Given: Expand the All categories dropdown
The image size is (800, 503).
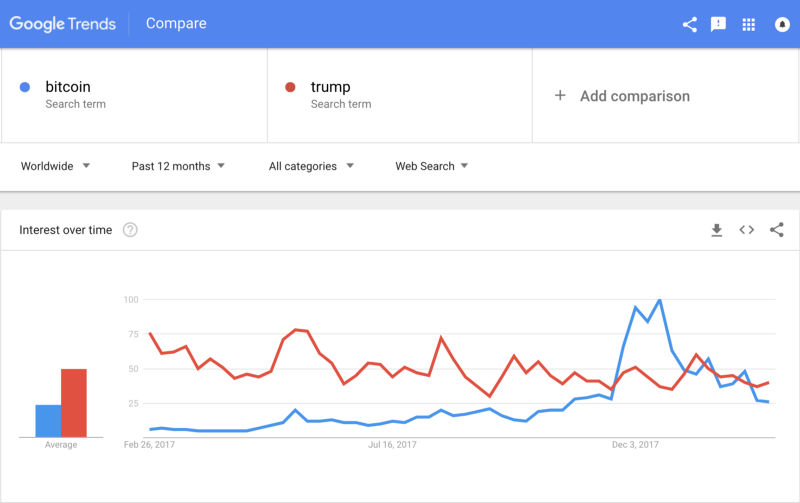Looking at the screenshot, I should pyautogui.click(x=310, y=166).
